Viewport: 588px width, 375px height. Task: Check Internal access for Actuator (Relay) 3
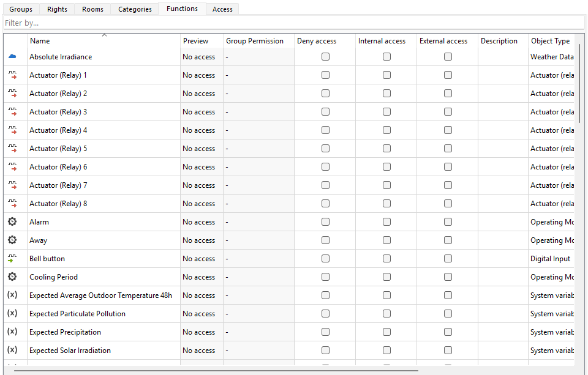pyautogui.click(x=386, y=112)
